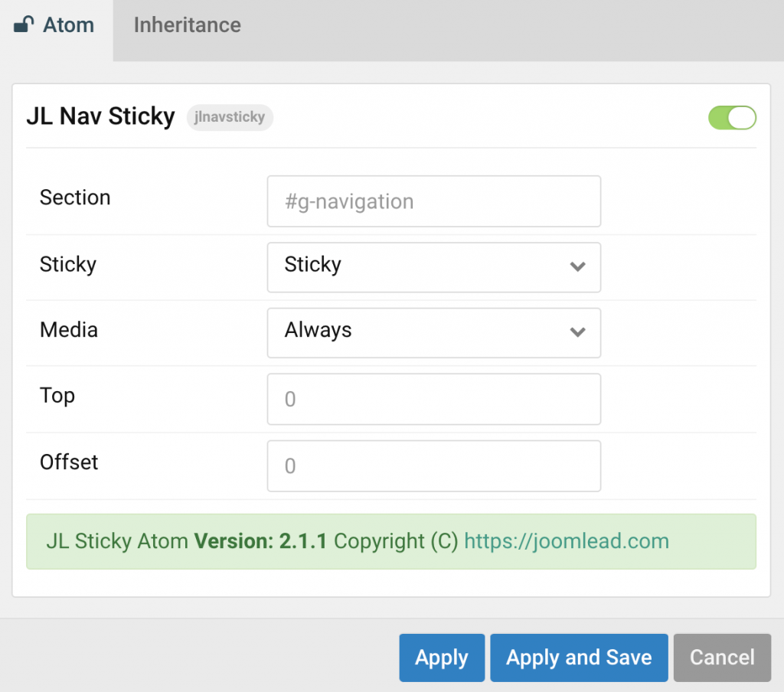Click the Cancel button

pos(720,657)
